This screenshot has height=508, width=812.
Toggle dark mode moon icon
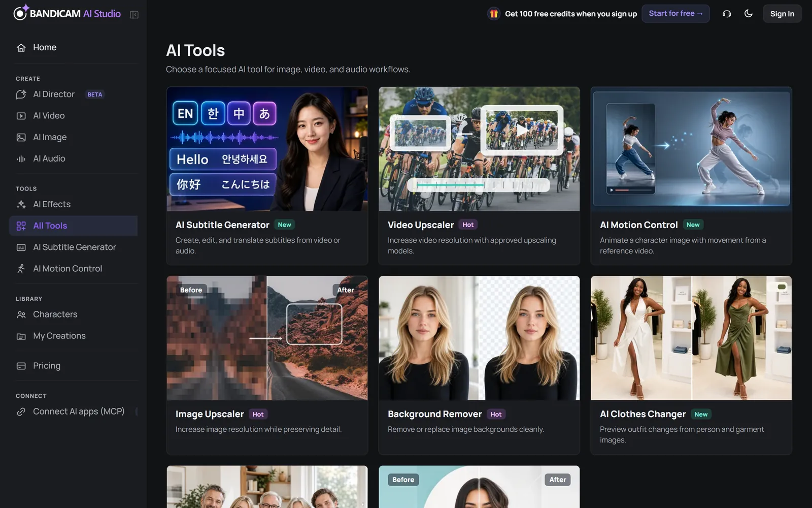(749, 14)
